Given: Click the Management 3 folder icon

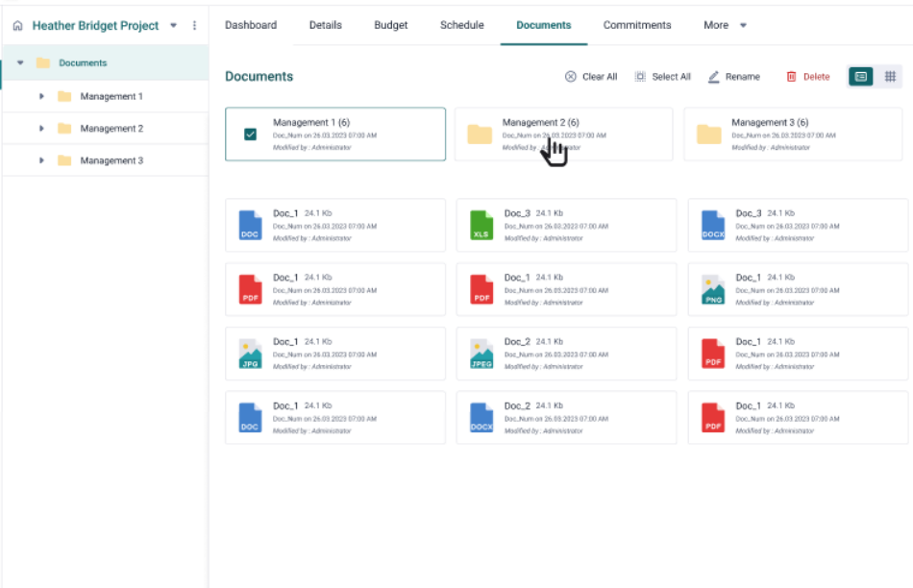Looking at the screenshot, I should 708,135.
